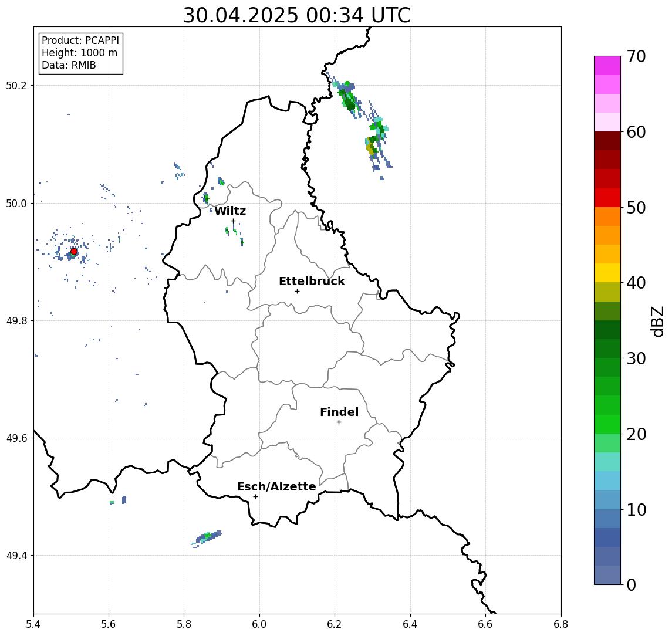Screen dimensions: 672x636
Task: Click the Wiltz station cross marker
Action: tap(233, 221)
